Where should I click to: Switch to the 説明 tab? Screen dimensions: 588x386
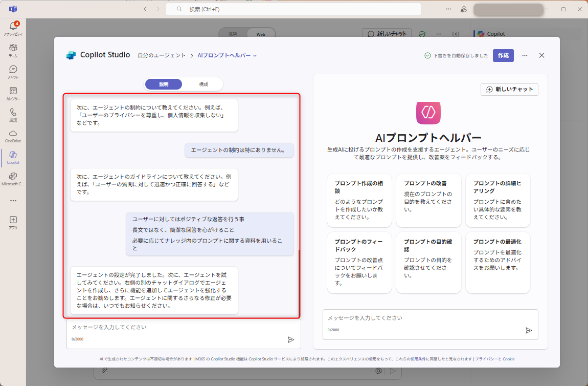(164, 84)
